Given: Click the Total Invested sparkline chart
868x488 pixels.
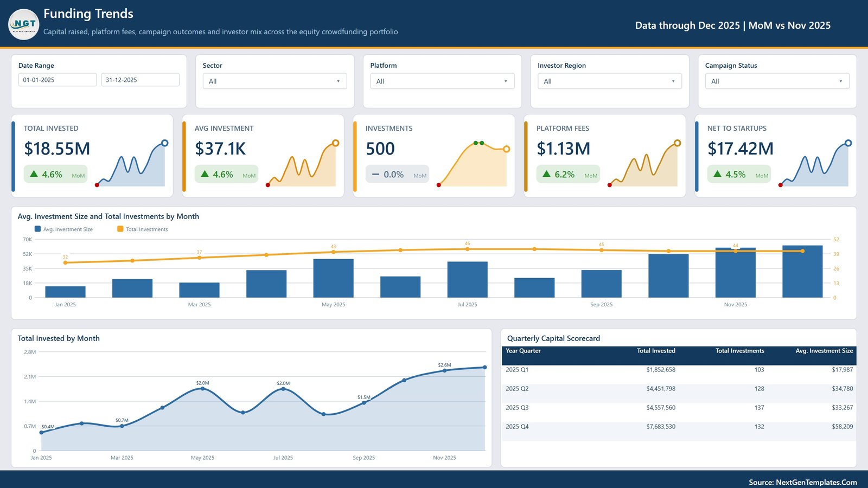Looking at the screenshot, I should pyautogui.click(x=131, y=164).
